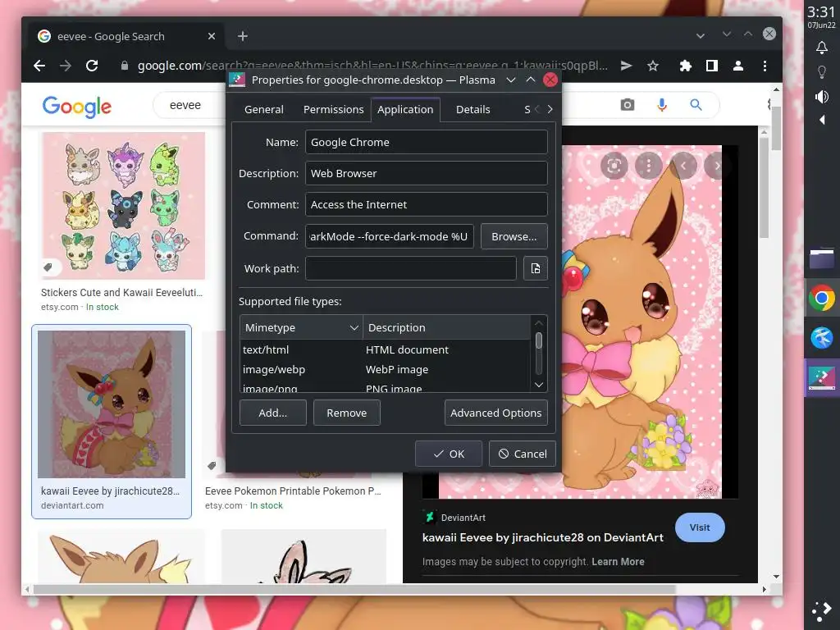Click the Browse... button

tap(514, 236)
